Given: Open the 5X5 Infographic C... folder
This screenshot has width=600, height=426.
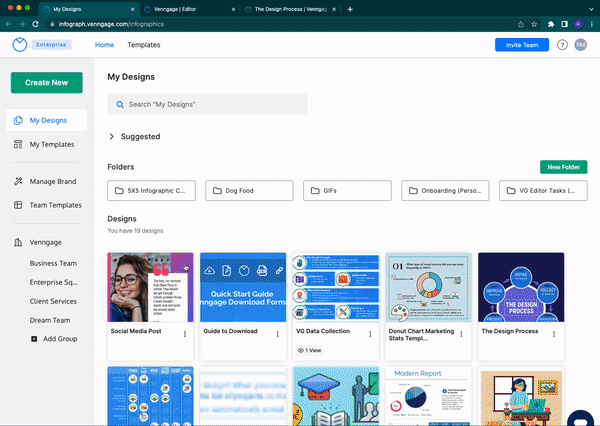Looking at the screenshot, I should click(152, 191).
